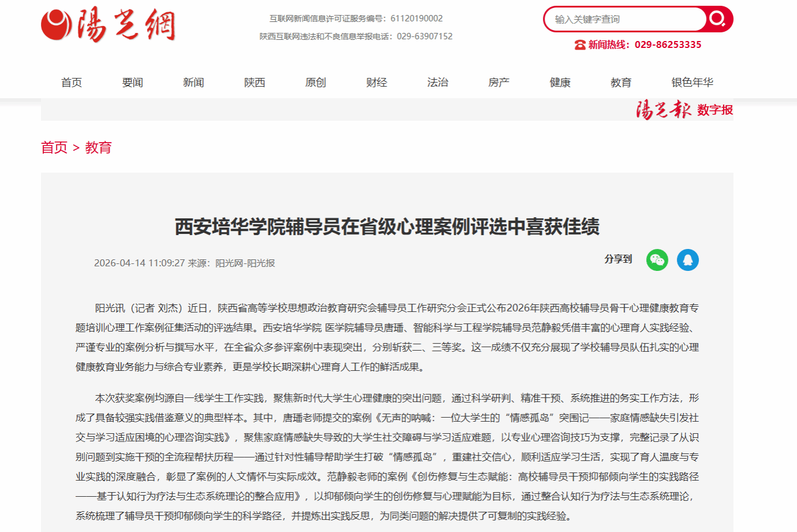Click the red search magnifier button
The height and width of the screenshot is (532, 797).
tap(718, 19)
